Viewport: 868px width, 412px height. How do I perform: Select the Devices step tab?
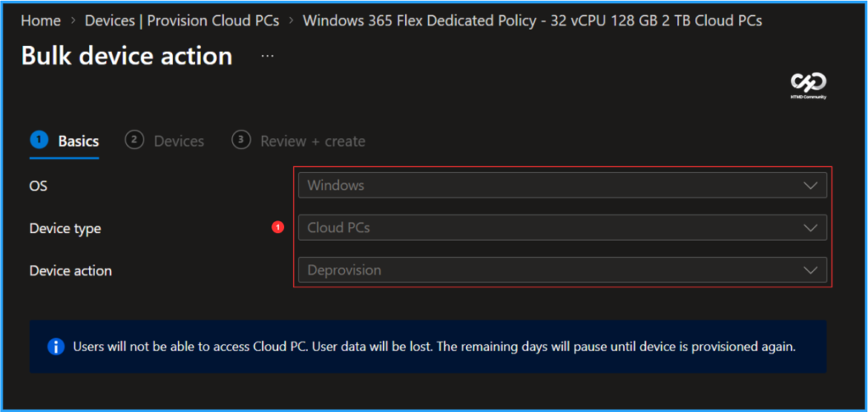click(165, 142)
